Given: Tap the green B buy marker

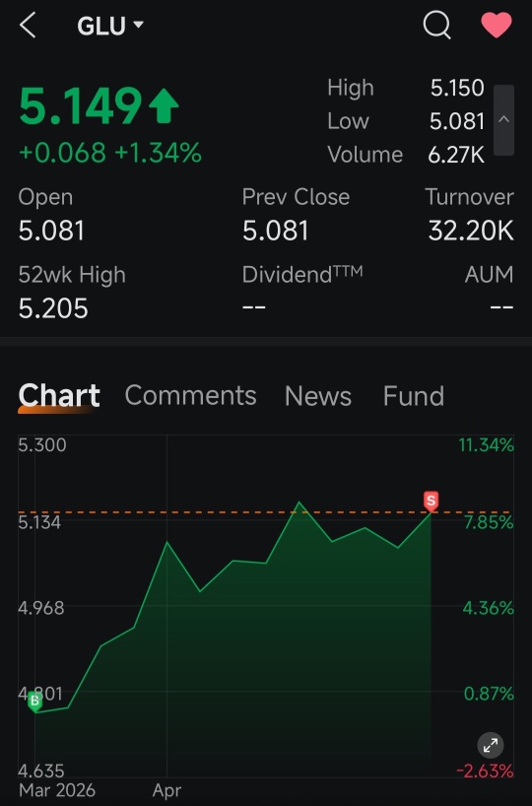Looking at the screenshot, I should coord(34,702).
